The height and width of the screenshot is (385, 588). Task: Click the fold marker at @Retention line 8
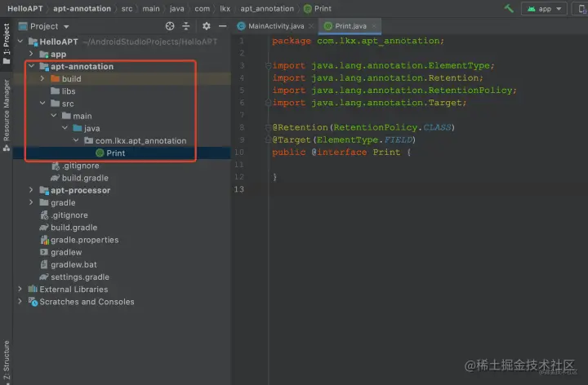[x=268, y=128]
